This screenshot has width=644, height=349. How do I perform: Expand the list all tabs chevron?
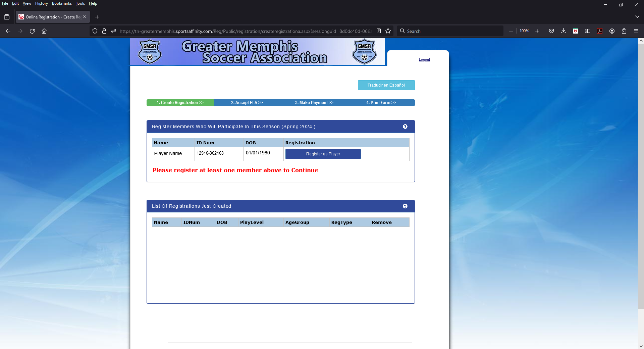pos(637,17)
